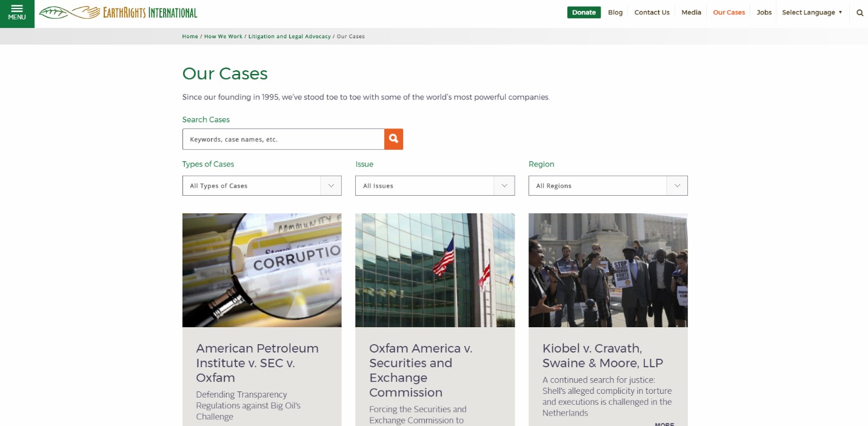Click the Region filter label
The image size is (868, 426).
pyautogui.click(x=541, y=164)
